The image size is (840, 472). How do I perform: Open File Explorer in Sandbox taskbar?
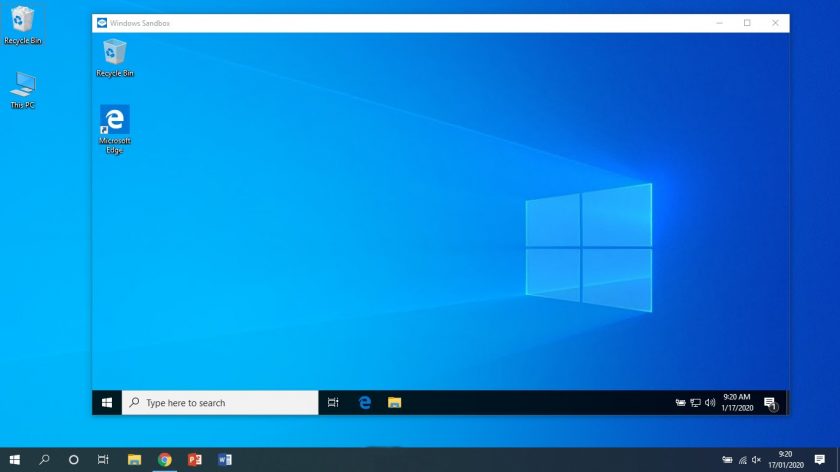pyautogui.click(x=394, y=402)
